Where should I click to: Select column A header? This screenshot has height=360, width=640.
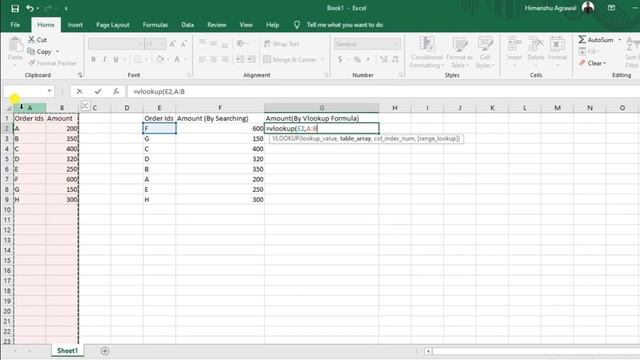click(x=29, y=108)
